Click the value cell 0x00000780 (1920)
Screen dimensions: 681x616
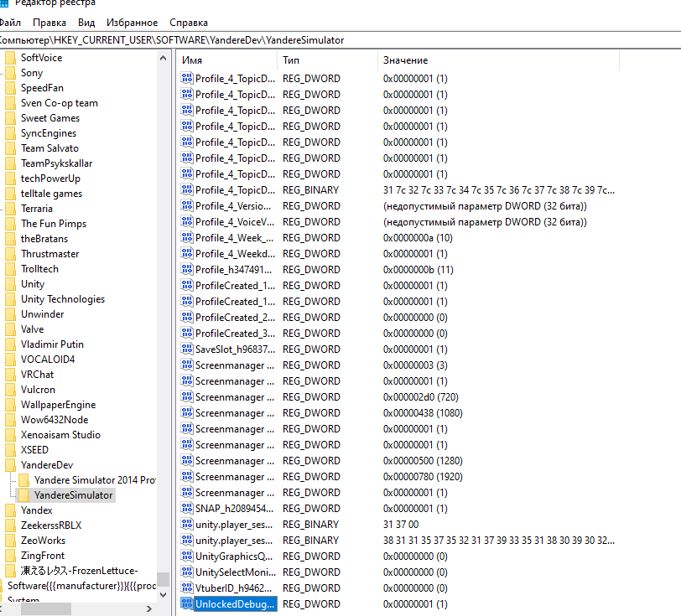[423, 477]
